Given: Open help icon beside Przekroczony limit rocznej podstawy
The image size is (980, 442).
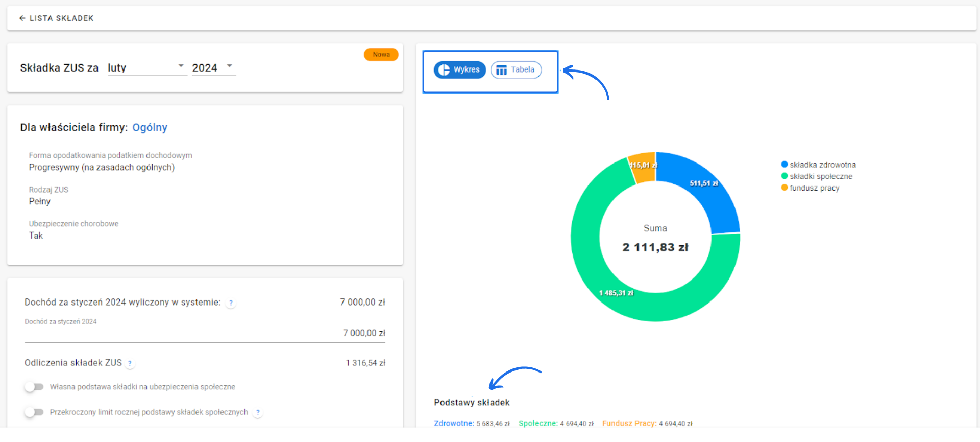Looking at the screenshot, I should coord(258,412).
